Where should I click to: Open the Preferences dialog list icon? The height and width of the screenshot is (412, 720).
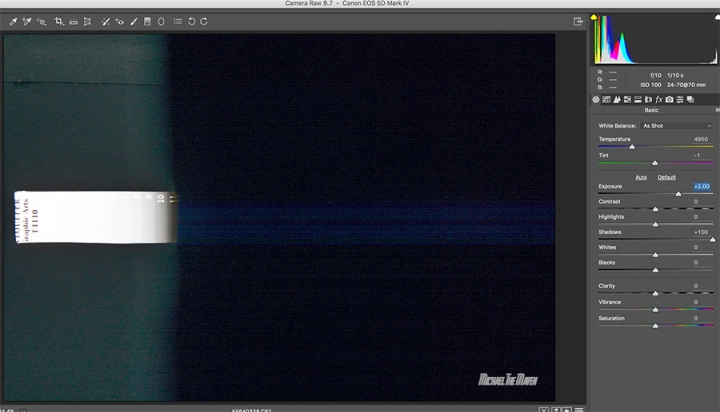(178, 21)
